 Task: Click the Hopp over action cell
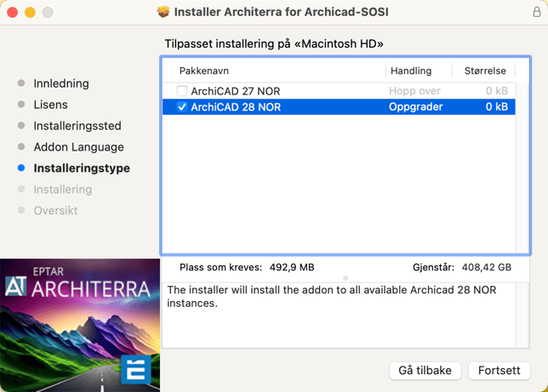tap(414, 91)
